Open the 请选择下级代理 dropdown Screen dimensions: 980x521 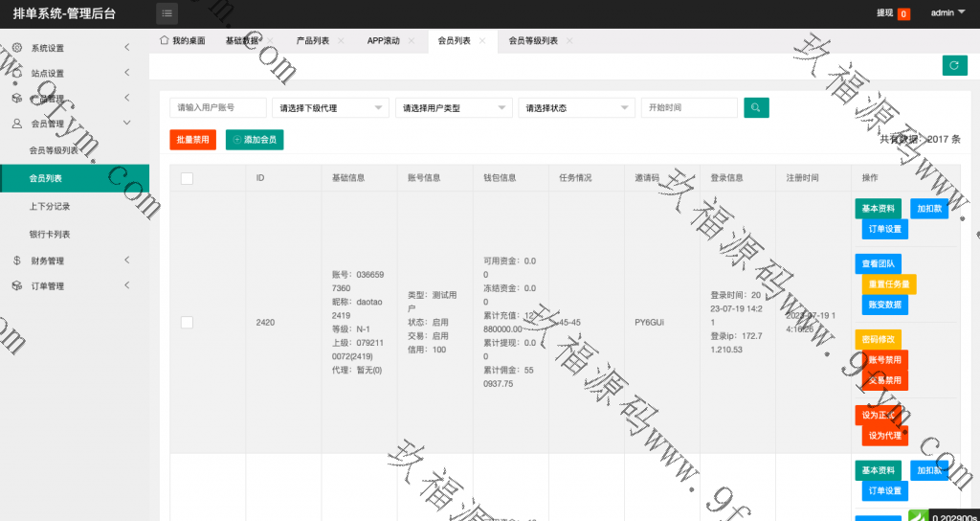coord(330,108)
